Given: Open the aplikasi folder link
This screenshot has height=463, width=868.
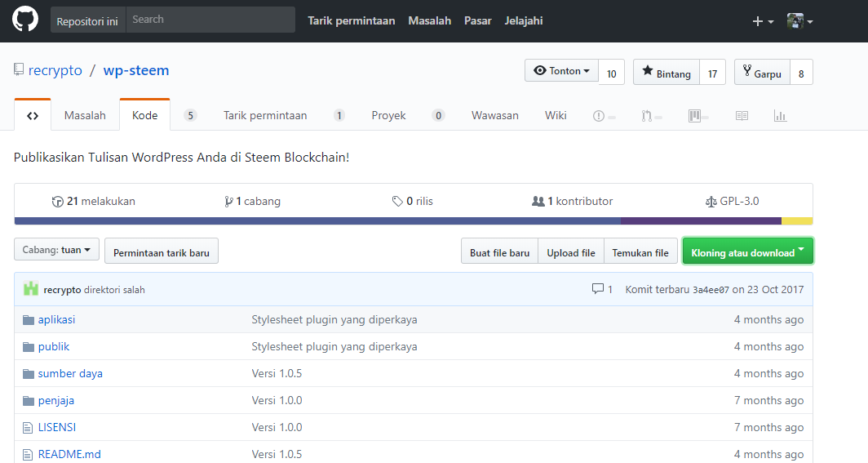Looking at the screenshot, I should [x=56, y=319].
